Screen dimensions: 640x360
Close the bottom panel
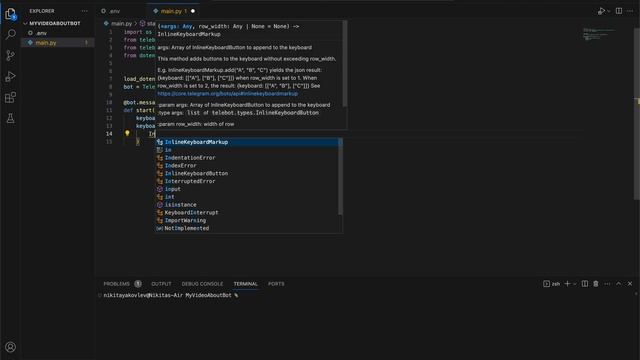tap(630, 284)
